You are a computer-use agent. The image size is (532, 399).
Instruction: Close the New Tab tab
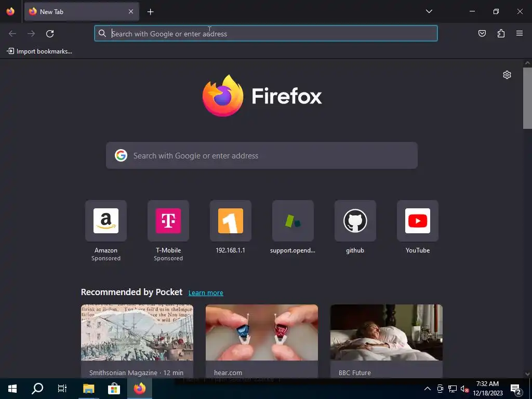click(131, 11)
